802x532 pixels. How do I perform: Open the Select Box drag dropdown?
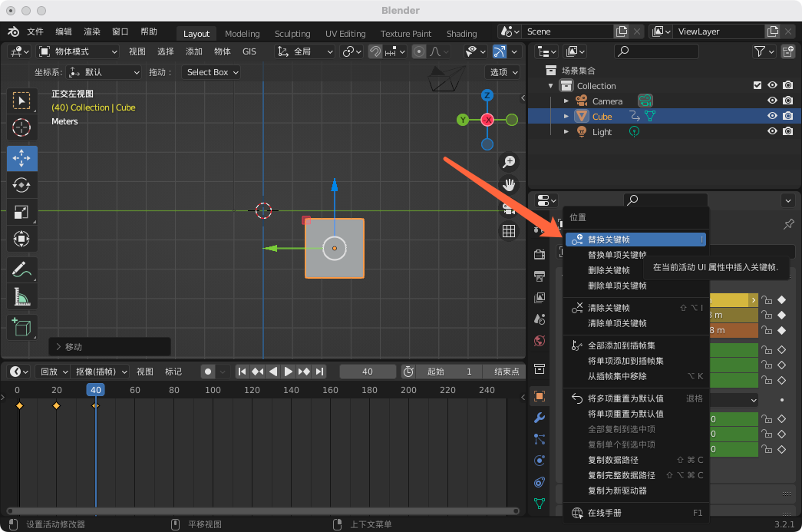point(212,72)
